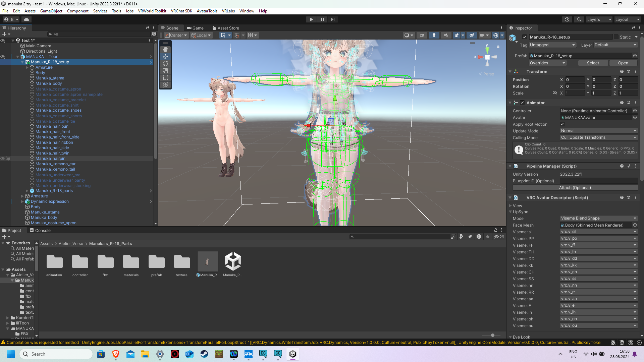
Task: Click the scale constrain proportions link icon
Action: (x=554, y=93)
